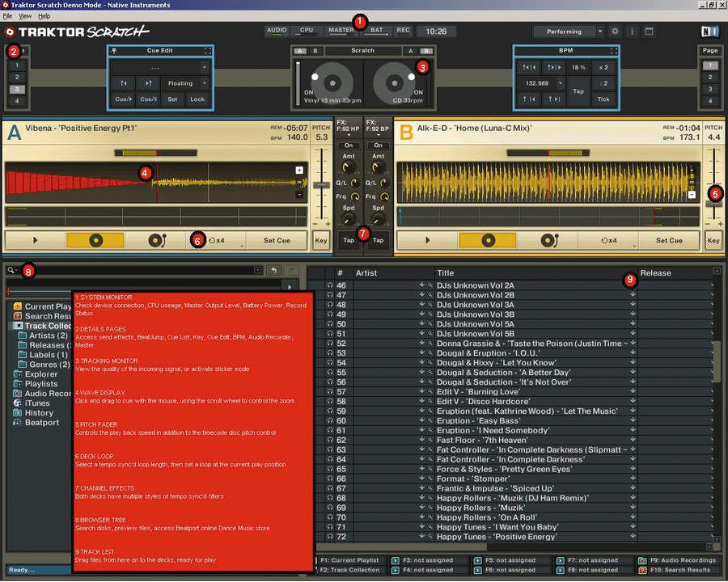This screenshot has height=582, width=728.
Task: Select relative turntable mode on Deck A
Action: coord(156,240)
